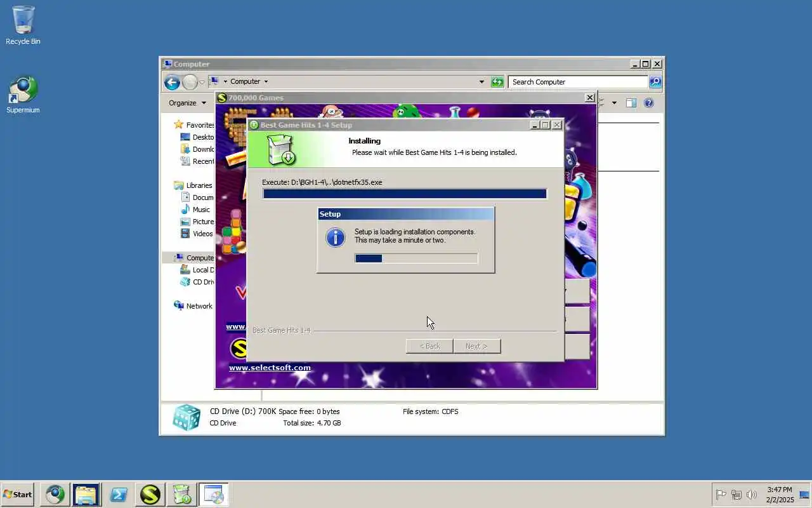812x508 pixels.
Task: Toggle the preview pane icon in Explorer toolbar
Action: [x=631, y=103]
